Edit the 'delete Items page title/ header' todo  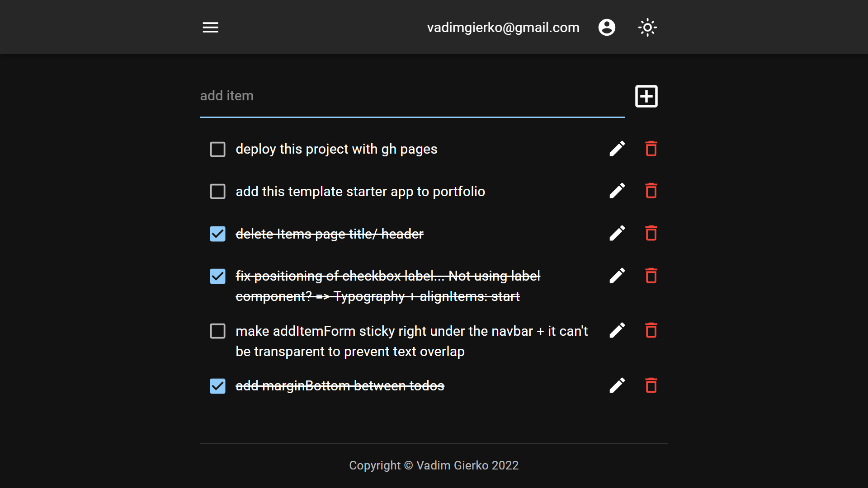click(617, 234)
